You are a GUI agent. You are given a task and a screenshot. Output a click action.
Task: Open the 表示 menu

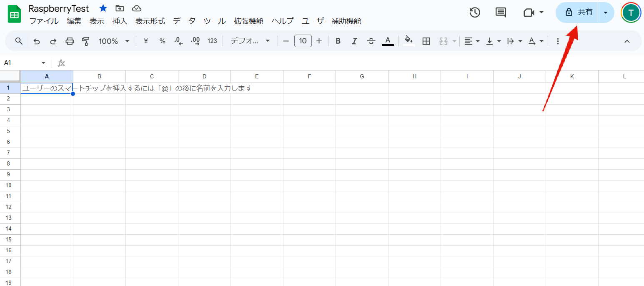click(x=97, y=21)
